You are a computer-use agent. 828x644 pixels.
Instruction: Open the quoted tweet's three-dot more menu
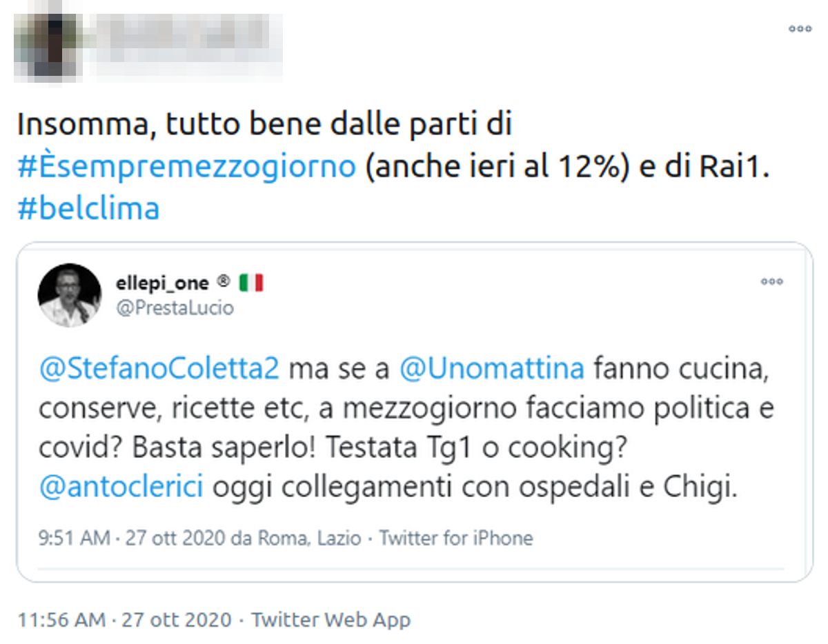coord(771,281)
